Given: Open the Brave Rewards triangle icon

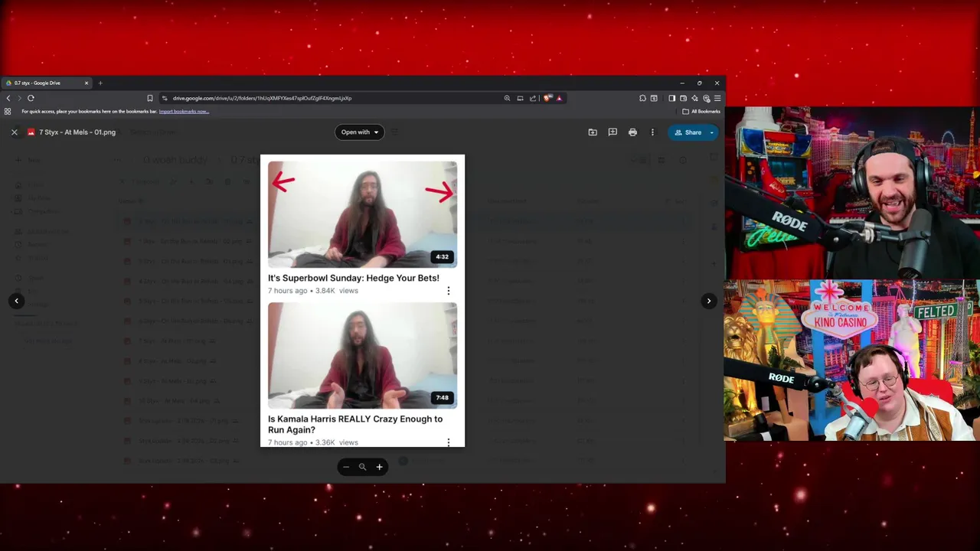Looking at the screenshot, I should 559,98.
